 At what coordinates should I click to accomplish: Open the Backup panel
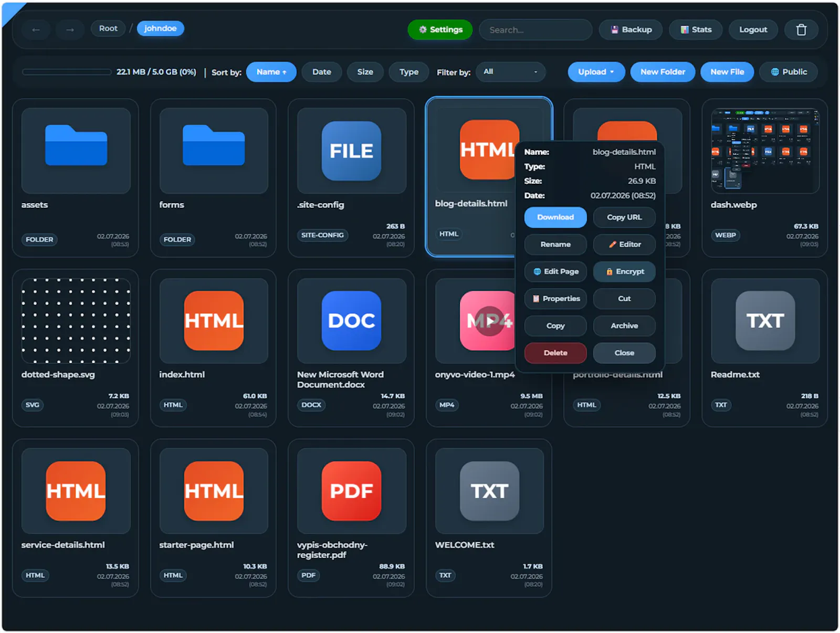(631, 30)
